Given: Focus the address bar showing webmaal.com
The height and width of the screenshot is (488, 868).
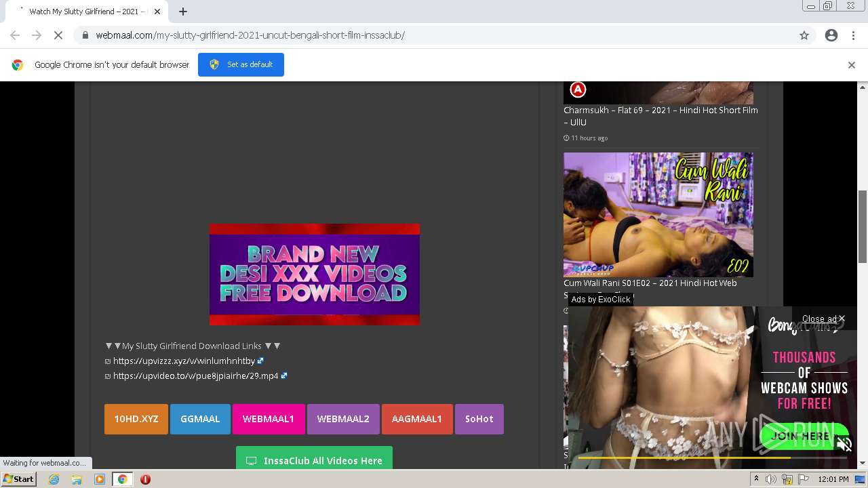Looking at the screenshot, I should (x=434, y=35).
